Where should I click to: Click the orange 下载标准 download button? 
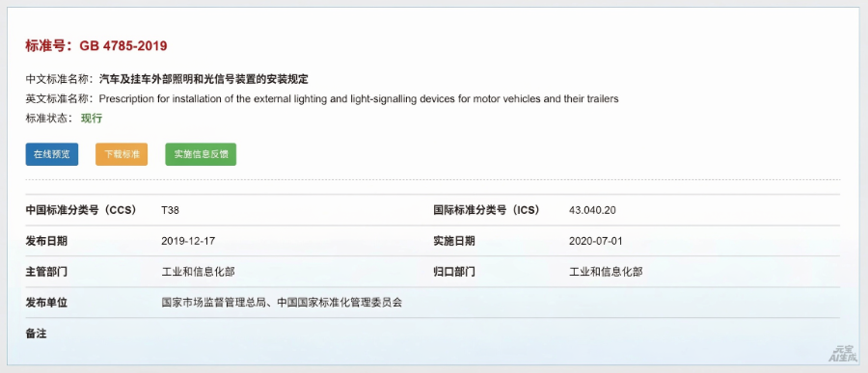pyautogui.click(x=122, y=154)
